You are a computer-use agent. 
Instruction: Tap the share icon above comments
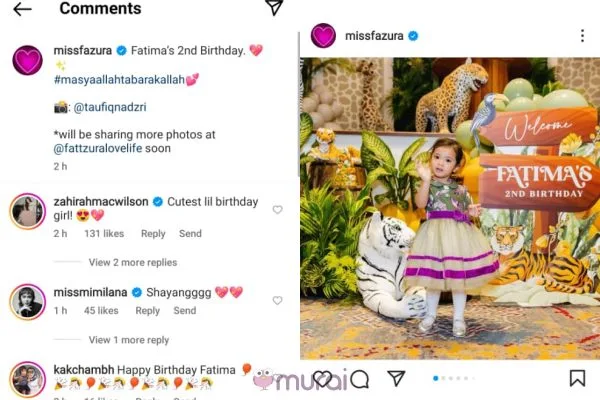[274, 8]
